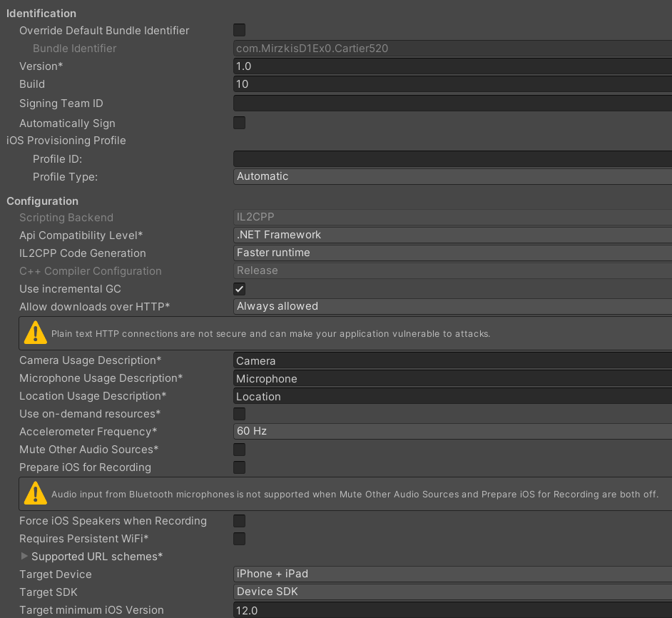Viewport: 672px width, 618px height.
Task: Click the Version input field
Action: pos(452,66)
